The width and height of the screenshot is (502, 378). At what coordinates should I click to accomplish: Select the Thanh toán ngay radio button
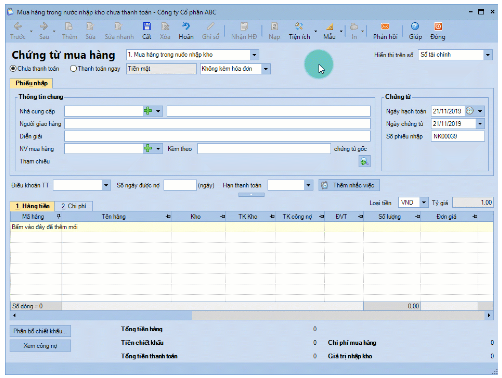(x=73, y=69)
